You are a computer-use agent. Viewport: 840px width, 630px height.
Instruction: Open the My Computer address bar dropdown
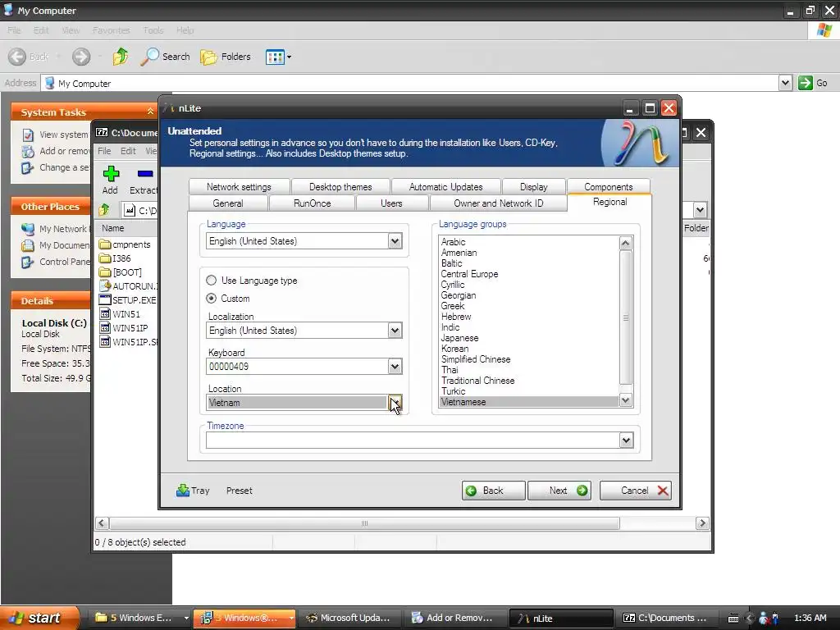pos(785,83)
